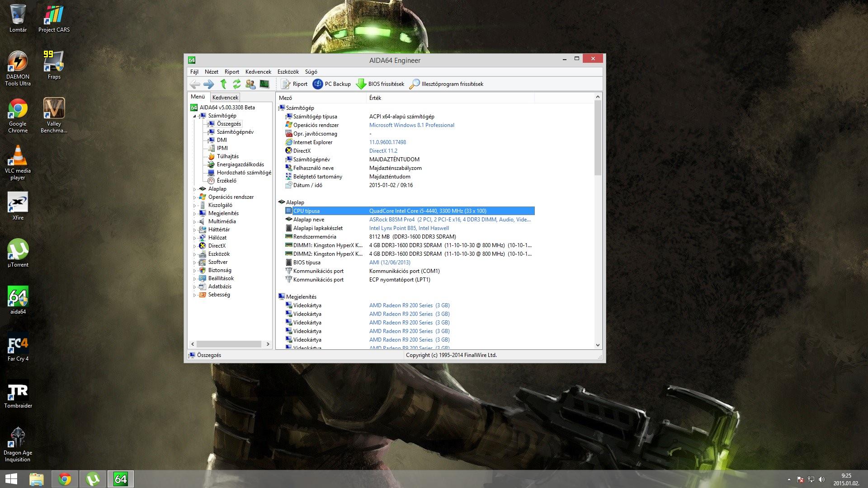
Task: Expand the Hálózat tree node
Action: tap(195, 238)
